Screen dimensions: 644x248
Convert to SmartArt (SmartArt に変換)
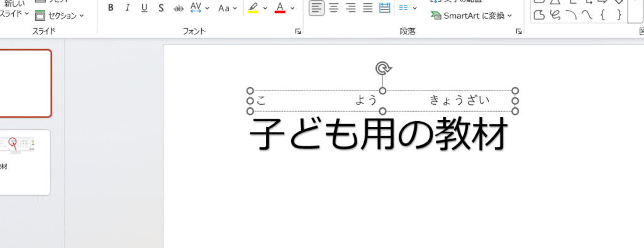coord(471,16)
